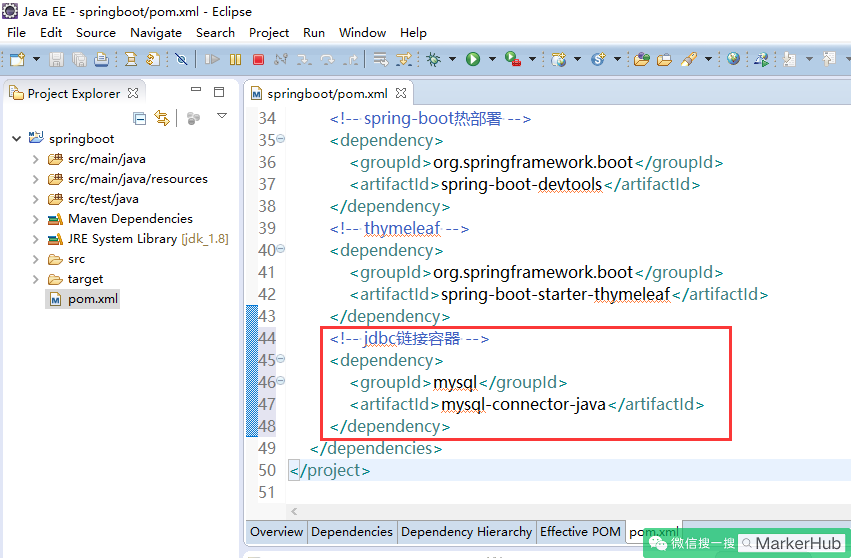Open the Navigate menu
Image resolution: width=851 pixels, height=558 pixels.
point(156,33)
